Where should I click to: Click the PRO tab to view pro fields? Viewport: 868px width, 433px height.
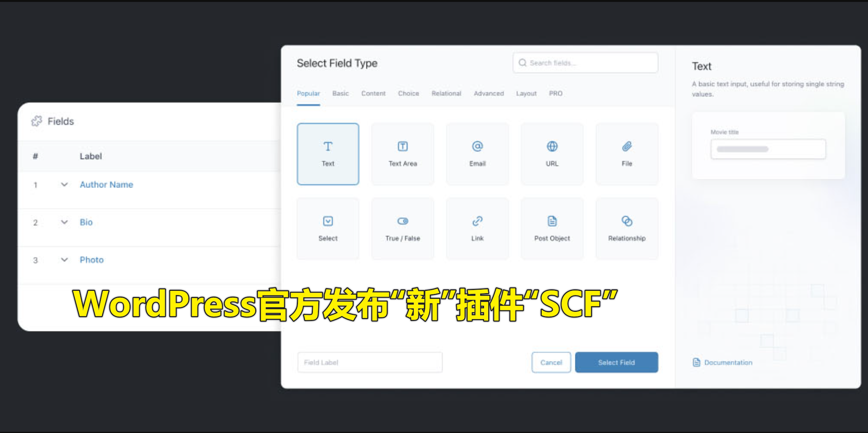(555, 93)
